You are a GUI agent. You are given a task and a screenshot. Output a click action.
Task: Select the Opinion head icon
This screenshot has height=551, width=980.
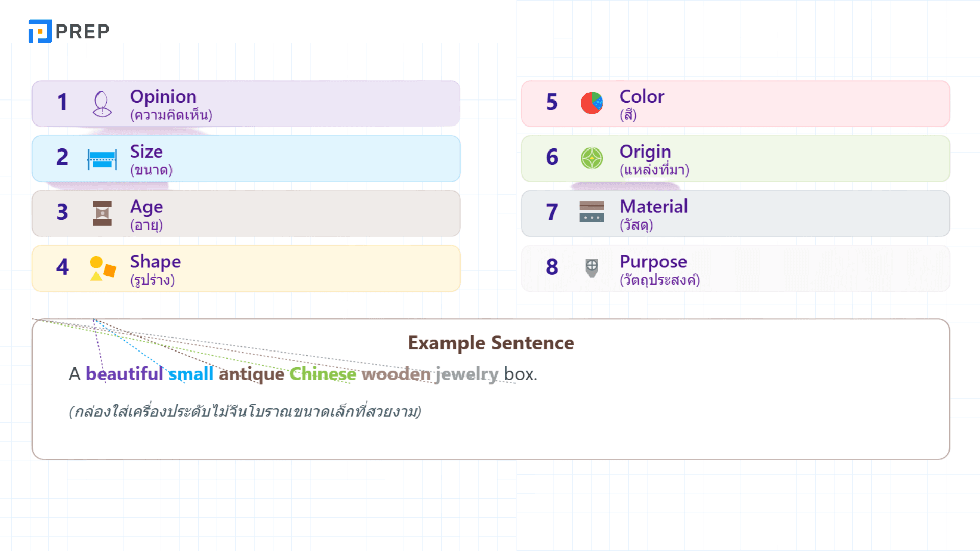coord(102,104)
